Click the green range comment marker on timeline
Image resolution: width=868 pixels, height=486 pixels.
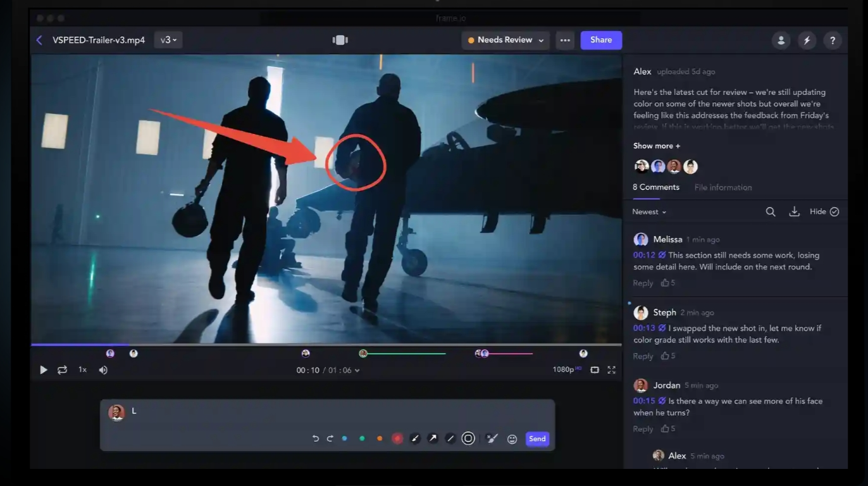(403, 354)
